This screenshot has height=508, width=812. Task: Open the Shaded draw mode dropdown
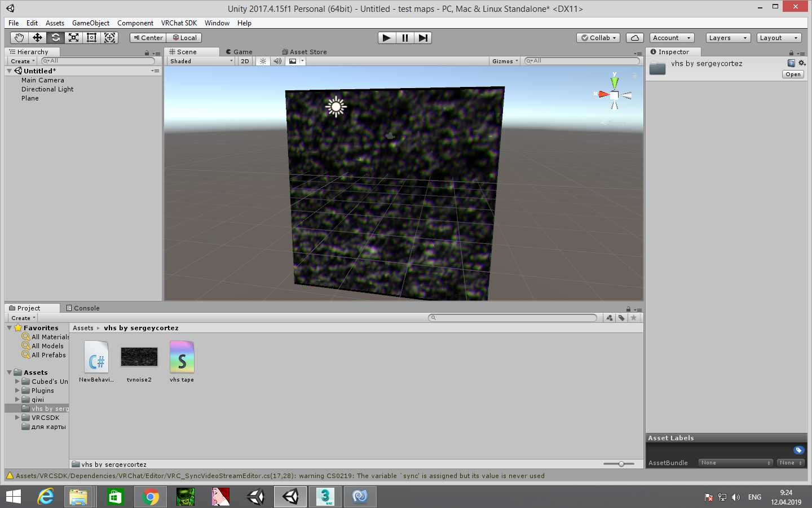[201, 61]
